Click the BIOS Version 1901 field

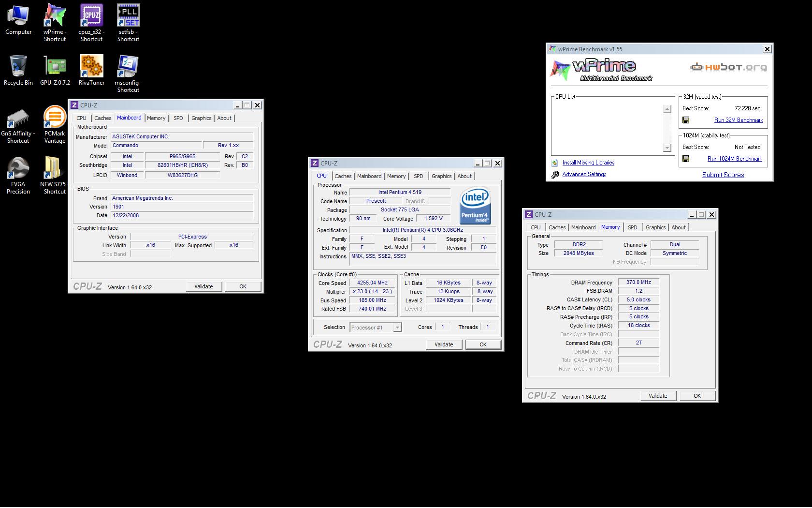click(x=182, y=207)
